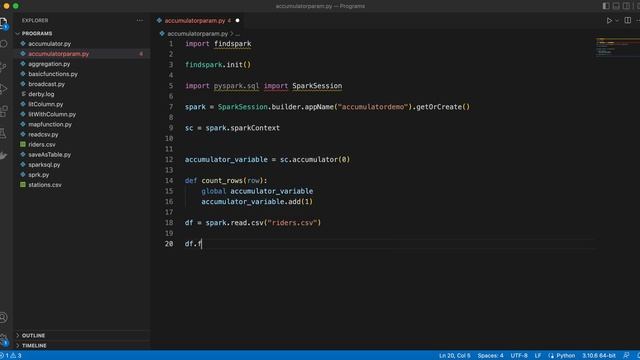Viewport: 640px width, 360px height.
Task: Click the EXPLORER panel title
Action: (x=35, y=20)
